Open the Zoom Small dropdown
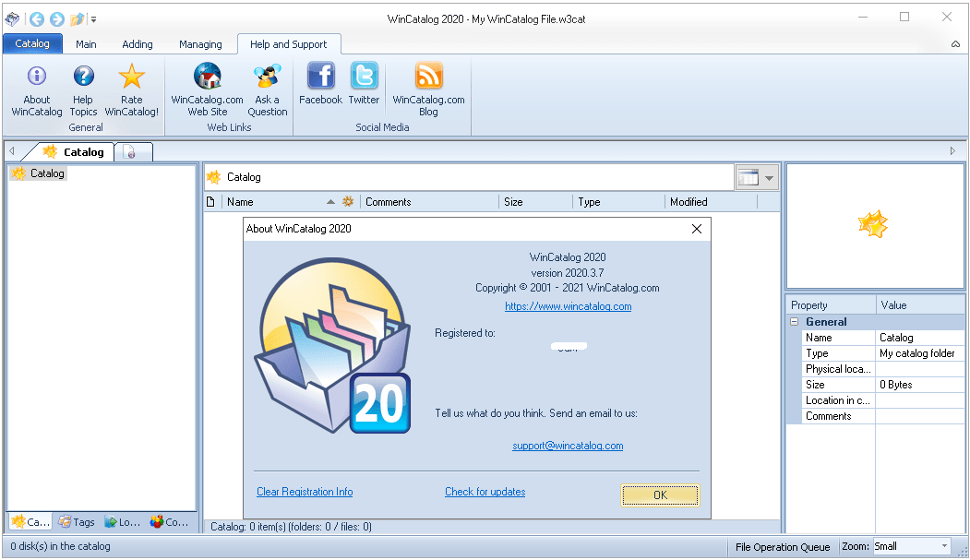This screenshot has height=560, width=970. (x=944, y=546)
